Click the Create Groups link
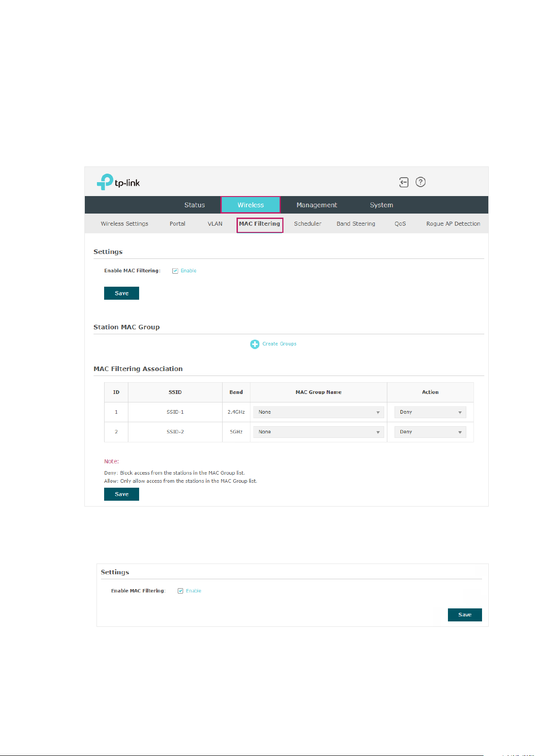This screenshot has height=756, width=535. point(280,344)
